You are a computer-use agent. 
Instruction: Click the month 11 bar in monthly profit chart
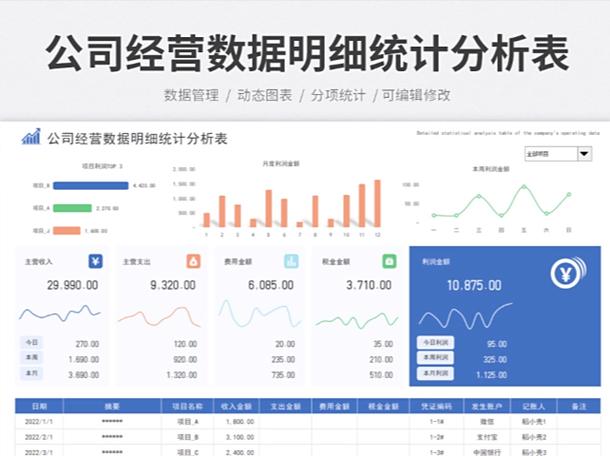pos(362,205)
